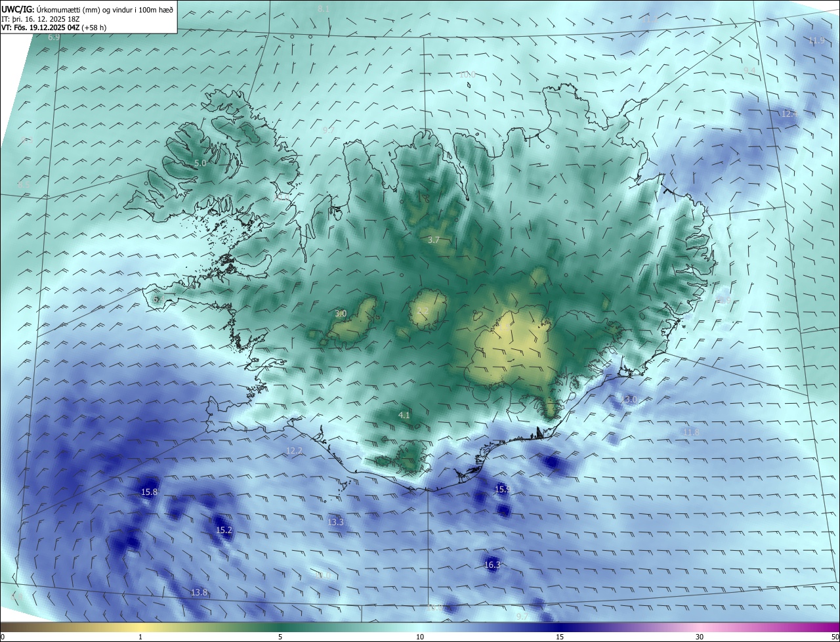Click the 13.0 value label off the southeast coast
Image resolution: width=840 pixels, height=642 pixels.
pyautogui.click(x=629, y=399)
